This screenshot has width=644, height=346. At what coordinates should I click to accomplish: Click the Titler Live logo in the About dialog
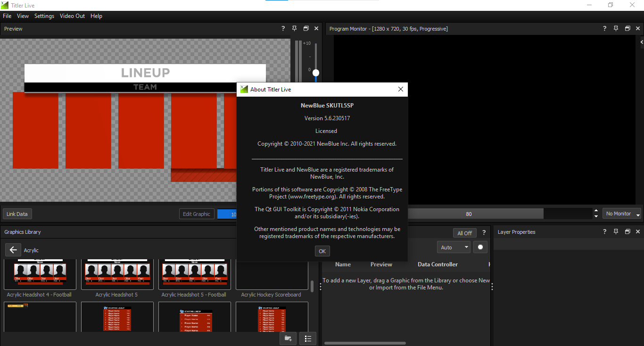coord(244,89)
